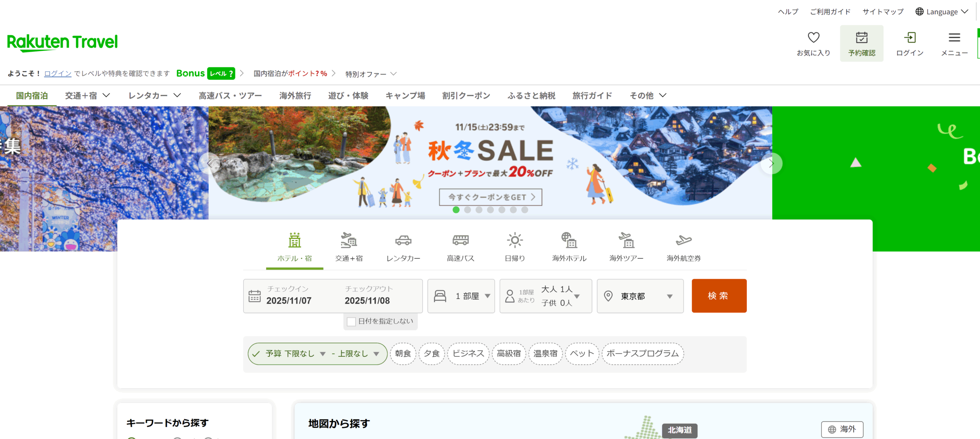Open the お気に入り favorites heart icon
The image size is (980, 439).
813,38
